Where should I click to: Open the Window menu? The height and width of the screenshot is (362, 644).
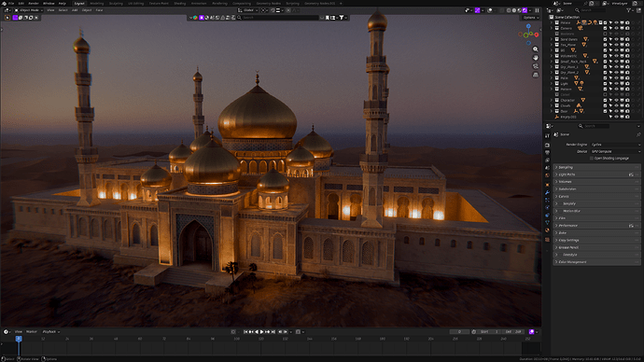[49, 4]
